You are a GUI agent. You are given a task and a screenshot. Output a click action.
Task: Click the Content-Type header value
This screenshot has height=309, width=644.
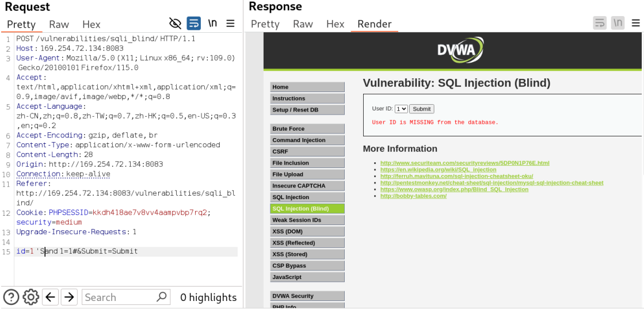(147, 145)
